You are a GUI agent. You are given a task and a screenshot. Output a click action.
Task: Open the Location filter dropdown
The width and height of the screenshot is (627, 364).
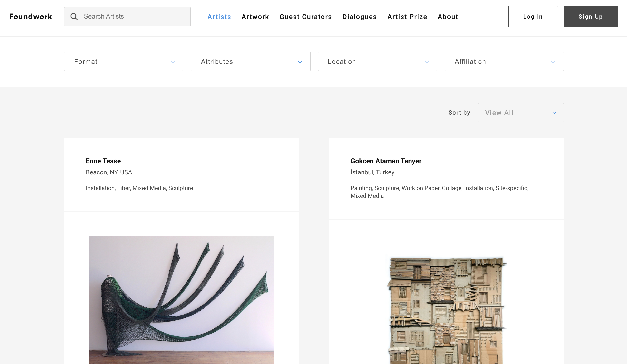pyautogui.click(x=377, y=61)
